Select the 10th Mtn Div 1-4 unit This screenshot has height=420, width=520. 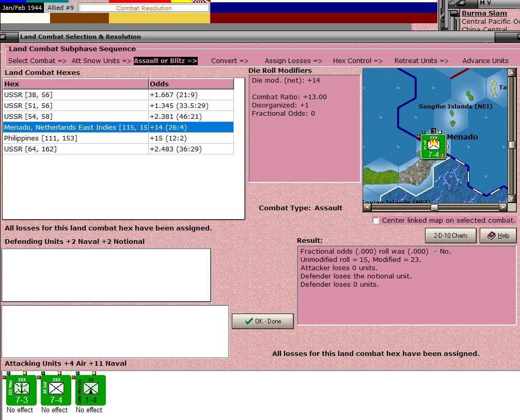(90, 390)
